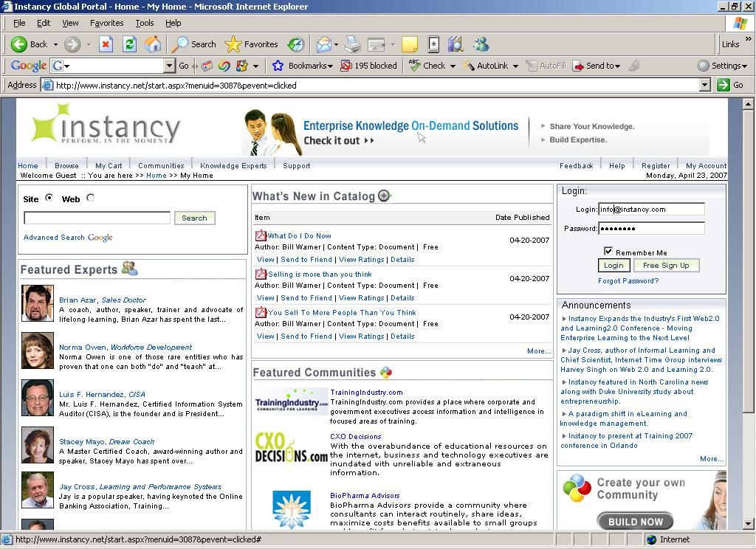Select the Site radio button
The height and width of the screenshot is (549, 756).
pyautogui.click(x=49, y=197)
